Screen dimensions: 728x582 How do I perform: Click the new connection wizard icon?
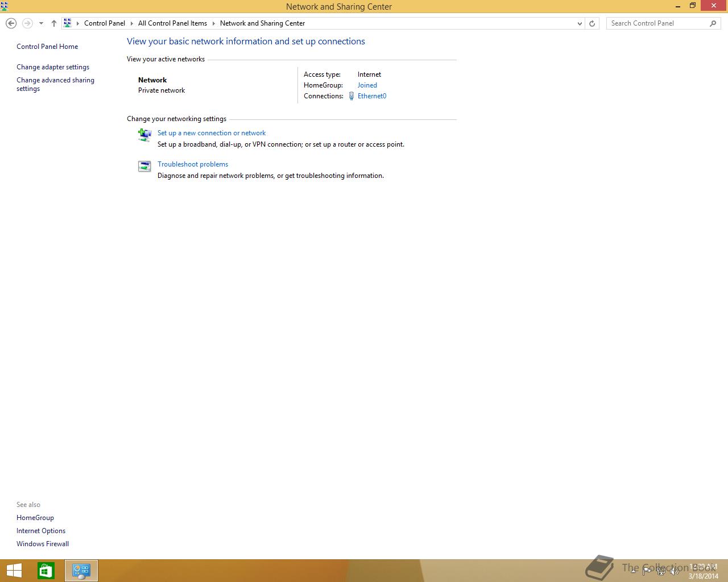point(144,135)
